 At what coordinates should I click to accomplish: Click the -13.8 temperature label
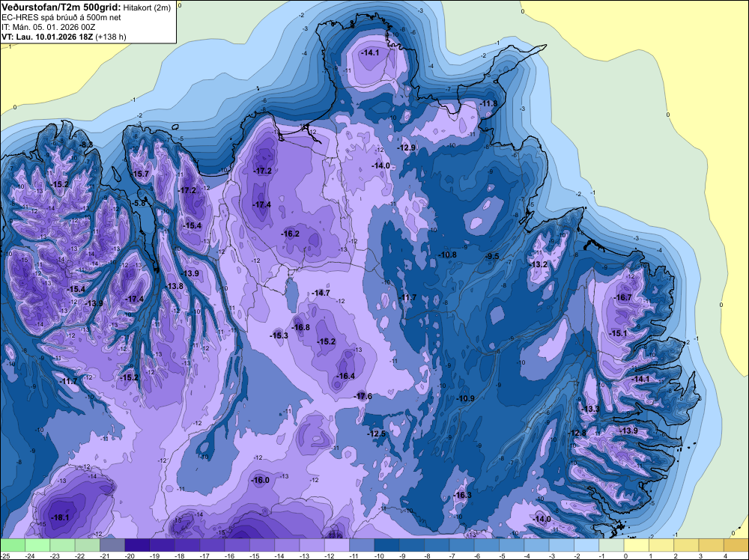174,287
